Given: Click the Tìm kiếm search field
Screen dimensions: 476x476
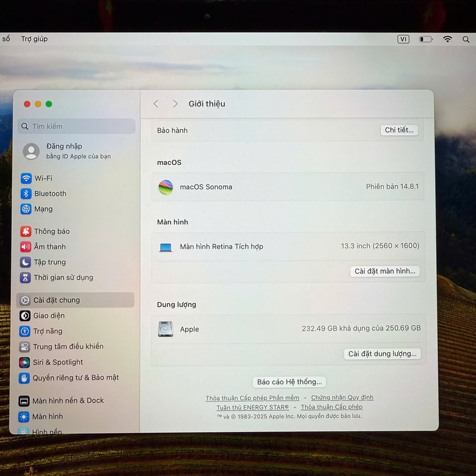Looking at the screenshot, I should pyautogui.click(x=76, y=126).
